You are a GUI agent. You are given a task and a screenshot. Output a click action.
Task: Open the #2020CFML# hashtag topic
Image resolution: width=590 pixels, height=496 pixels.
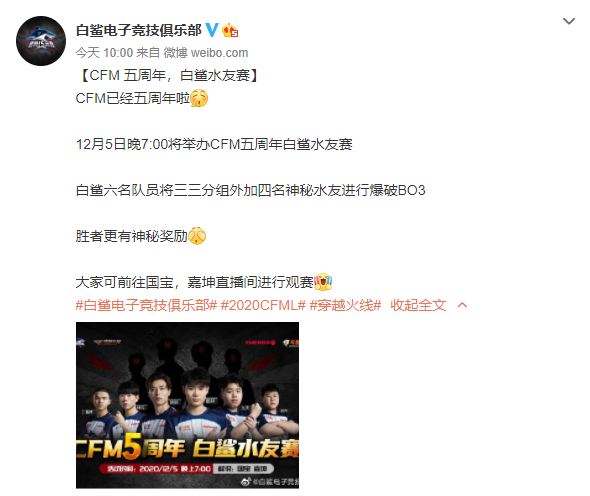(x=263, y=305)
